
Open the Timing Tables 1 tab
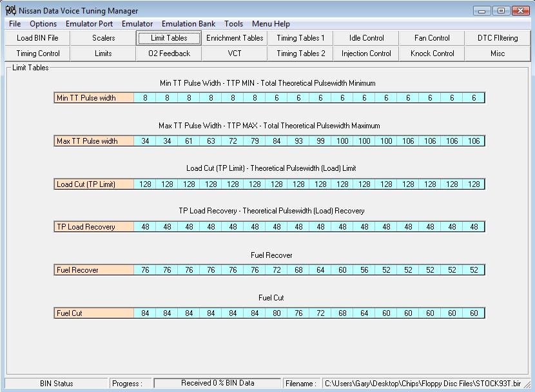pos(300,38)
